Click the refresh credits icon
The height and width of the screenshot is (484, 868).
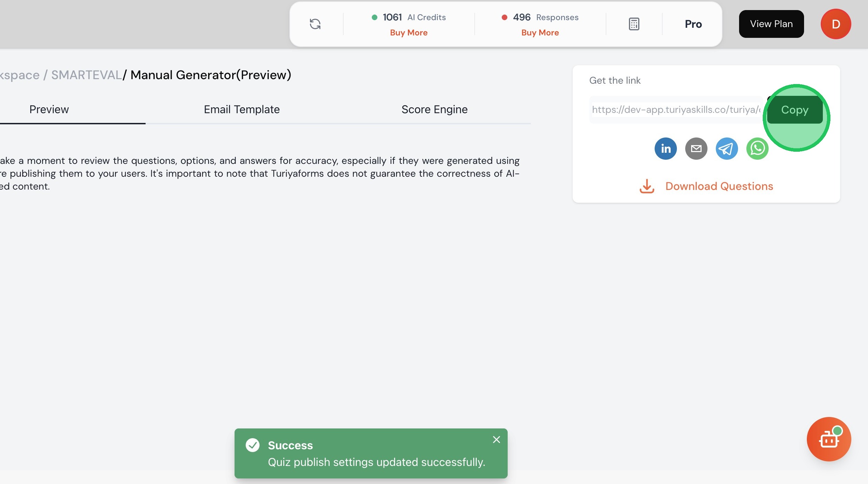(x=315, y=24)
